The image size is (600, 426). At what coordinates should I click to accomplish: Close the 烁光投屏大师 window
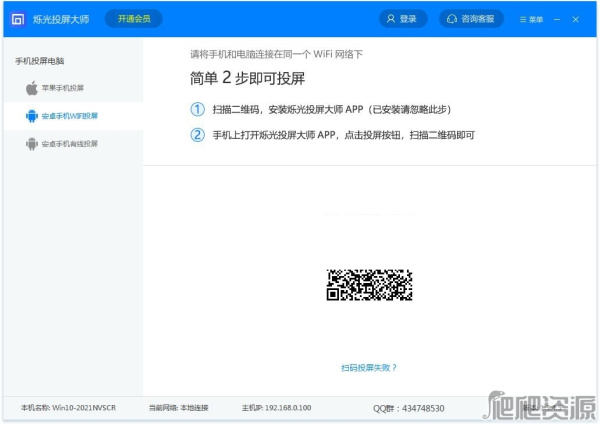(x=576, y=19)
